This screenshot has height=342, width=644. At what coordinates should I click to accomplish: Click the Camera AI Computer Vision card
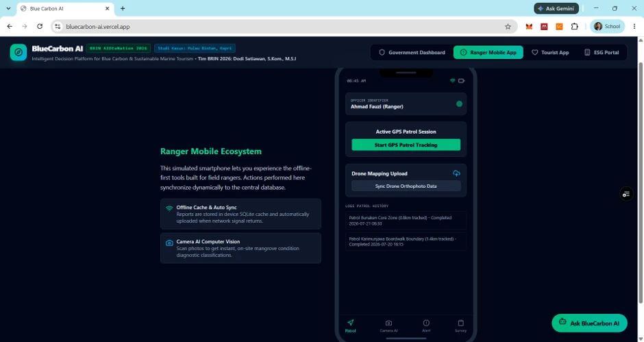(x=240, y=248)
